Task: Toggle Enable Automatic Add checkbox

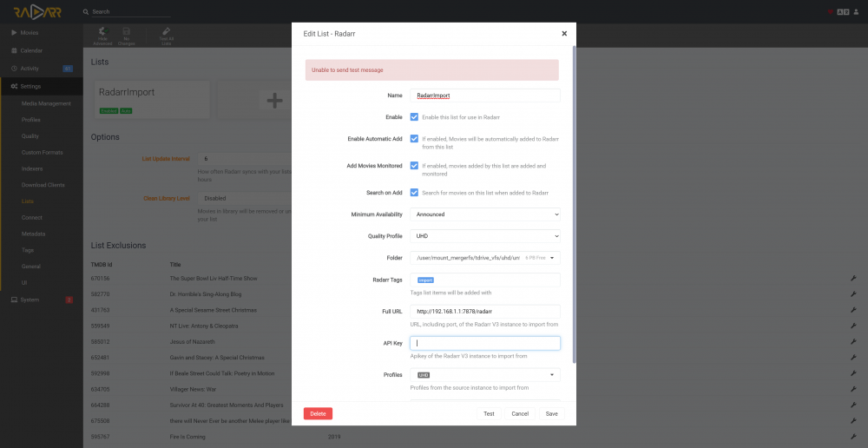Action: coord(414,138)
